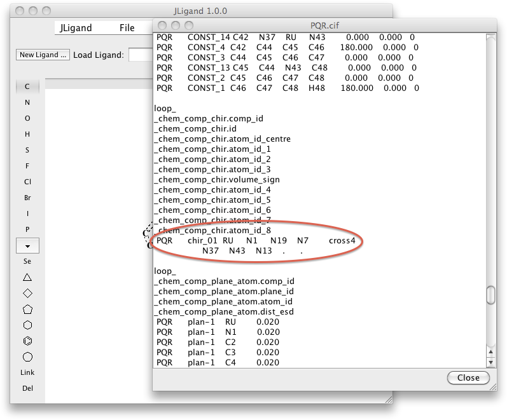
Task: Click the Load Ligand input field
Action: pos(140,55)
